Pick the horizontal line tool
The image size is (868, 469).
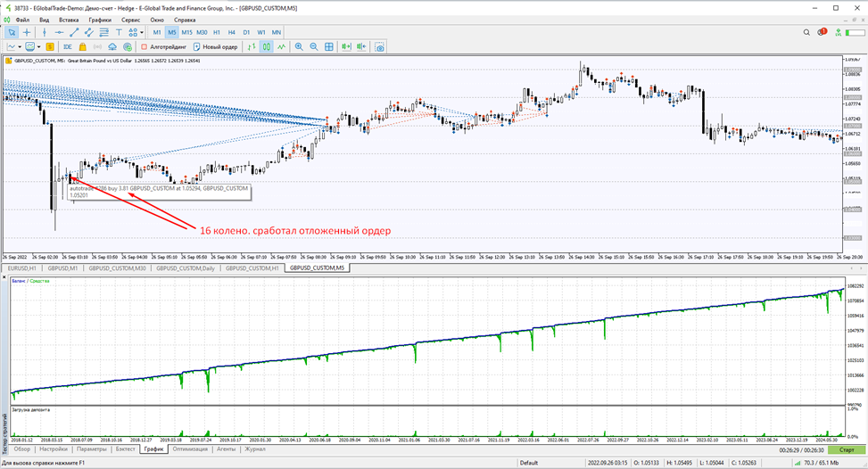59,33
